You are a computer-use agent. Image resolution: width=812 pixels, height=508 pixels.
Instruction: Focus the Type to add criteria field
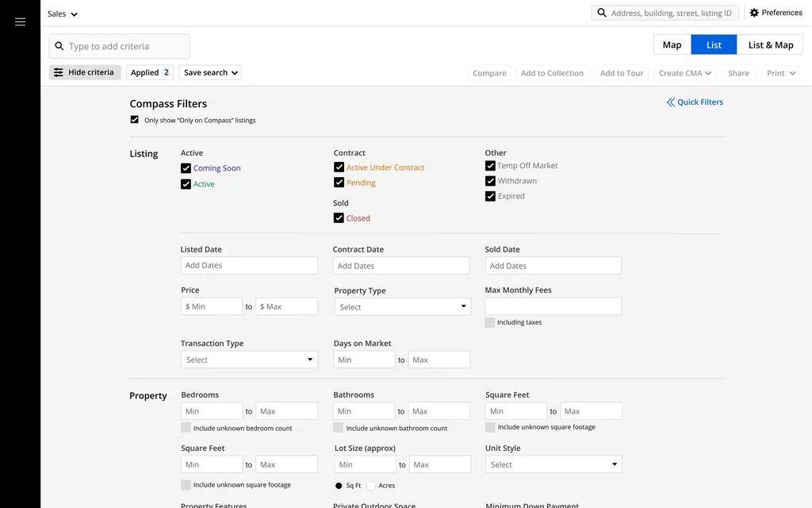point(120,46)
